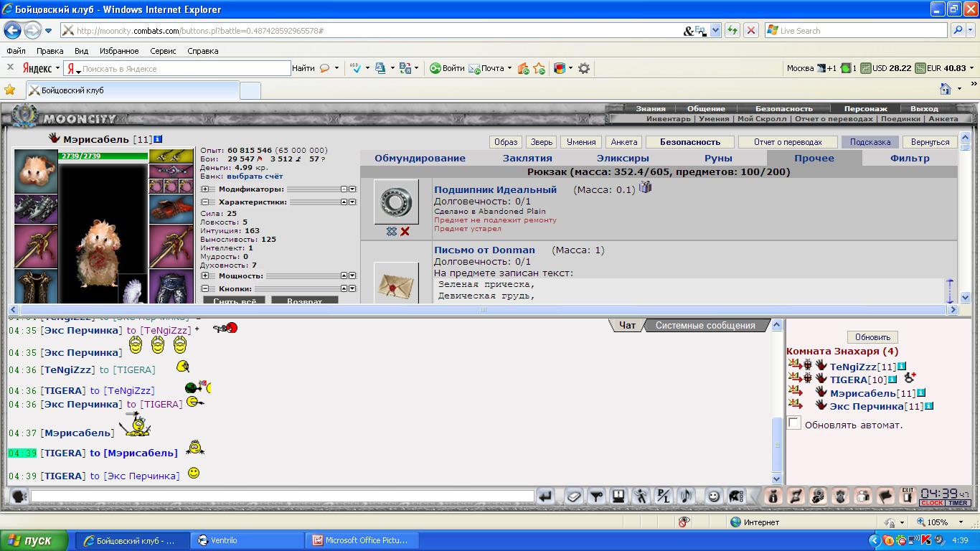
Task: Click into the chat message input field
Action: [283, 496]
